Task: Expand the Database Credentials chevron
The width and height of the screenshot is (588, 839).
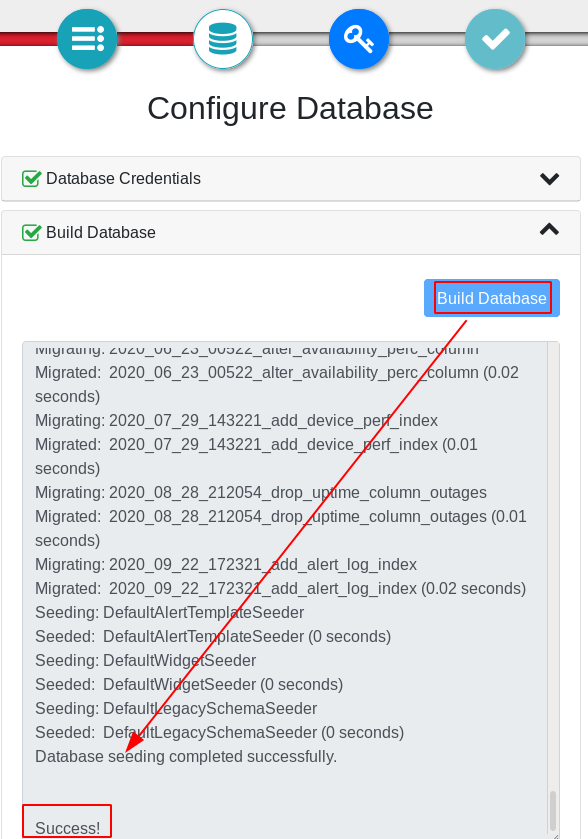Action: 549,178
